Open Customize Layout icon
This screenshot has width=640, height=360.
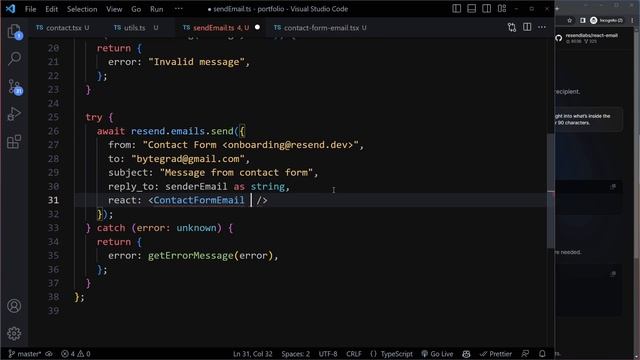pyautogui.click(x=502, y=9)
